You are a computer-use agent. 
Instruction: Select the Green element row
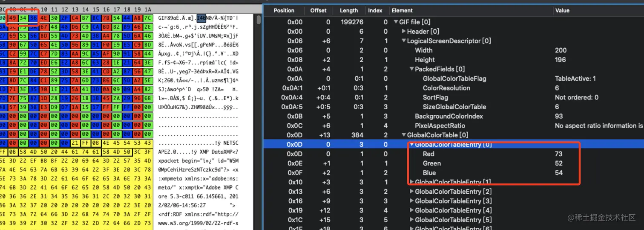click(x=454, y=163)
